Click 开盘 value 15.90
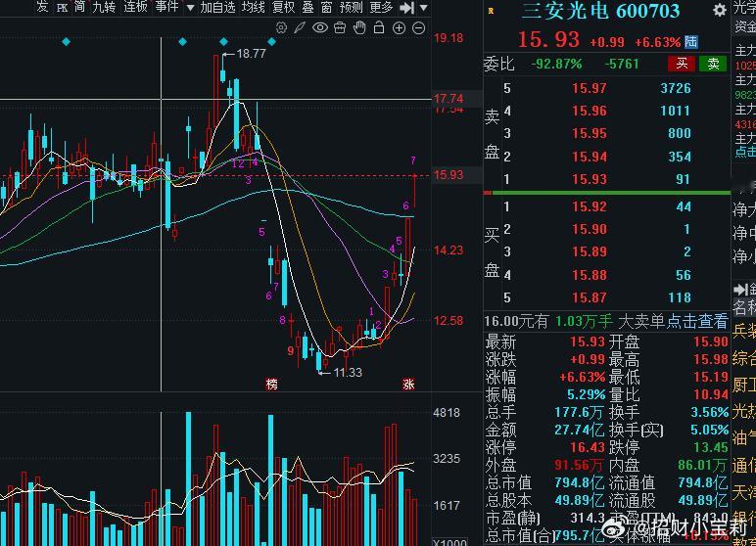 [711, 341]
